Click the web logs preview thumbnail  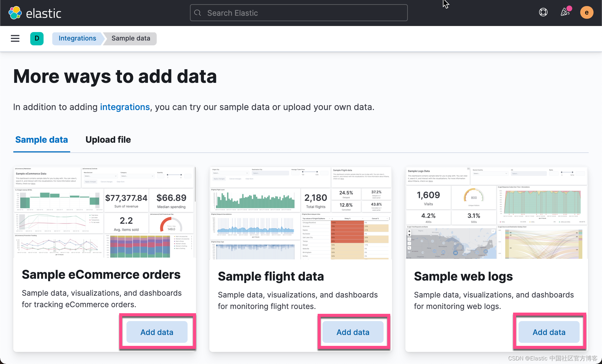(496, 213)
